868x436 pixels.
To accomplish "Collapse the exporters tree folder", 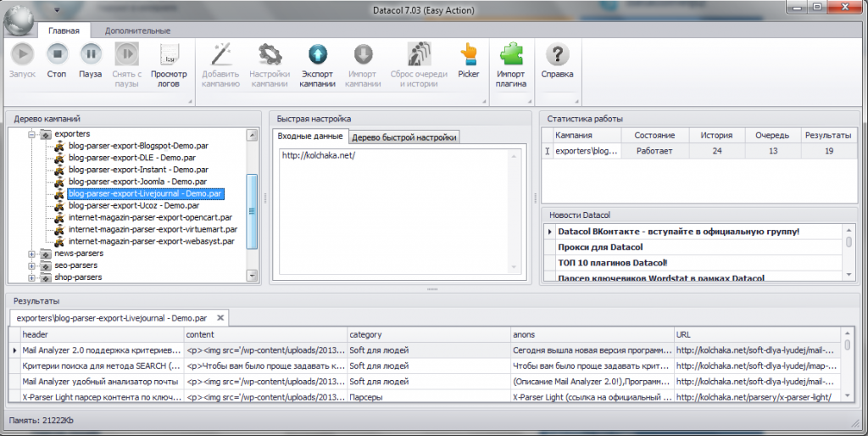I will point(32,134).
